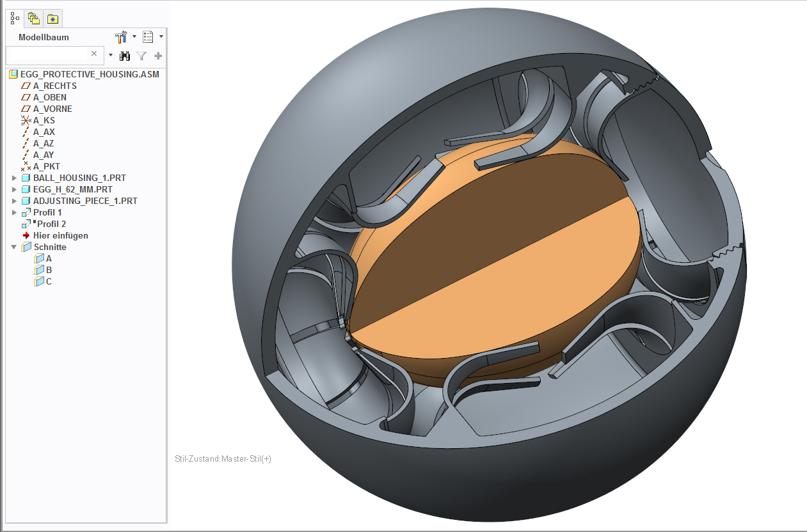Image resolution: width=807 pixels, height=532 pixels.
Task: Open dropdown arrow next to Settings tool
Action: coord(134,36)
